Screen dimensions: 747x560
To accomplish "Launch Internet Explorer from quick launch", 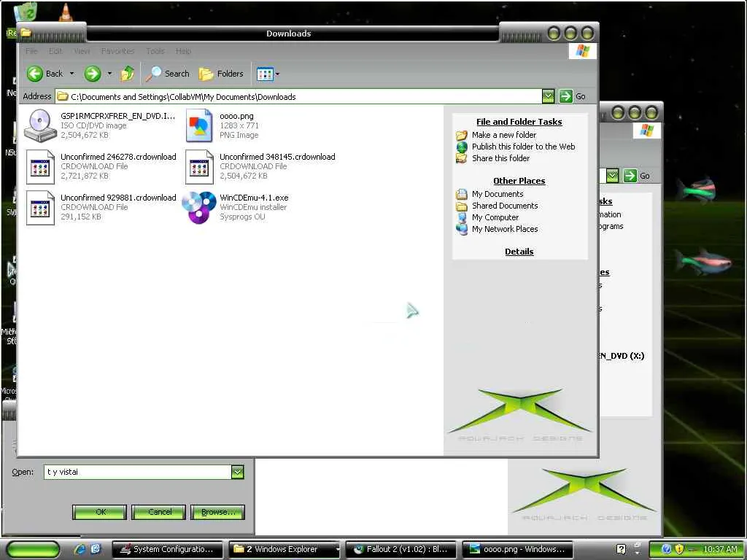I will click(x=80, y=549).
